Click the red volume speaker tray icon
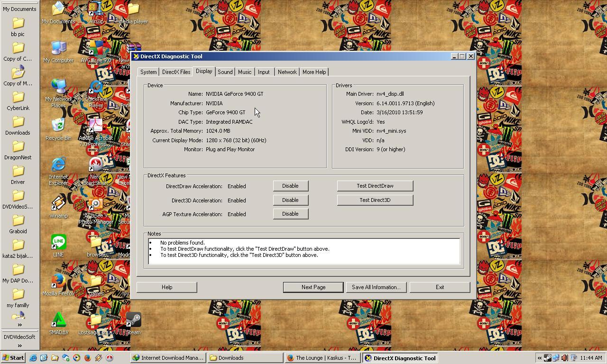The width and height of the screenshot is (607, 364). [564, 358]
